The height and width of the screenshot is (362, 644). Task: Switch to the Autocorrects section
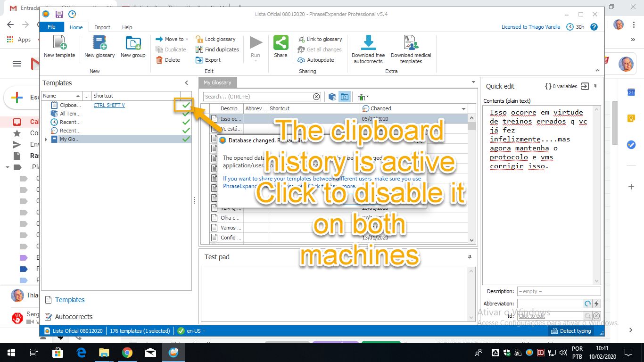coord(69,317)
